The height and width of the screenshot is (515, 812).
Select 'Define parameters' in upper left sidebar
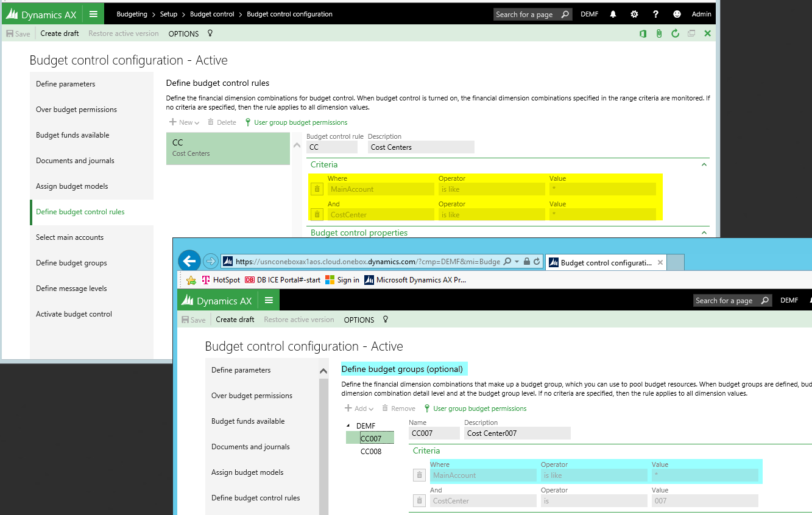click(x=66, y=84)
